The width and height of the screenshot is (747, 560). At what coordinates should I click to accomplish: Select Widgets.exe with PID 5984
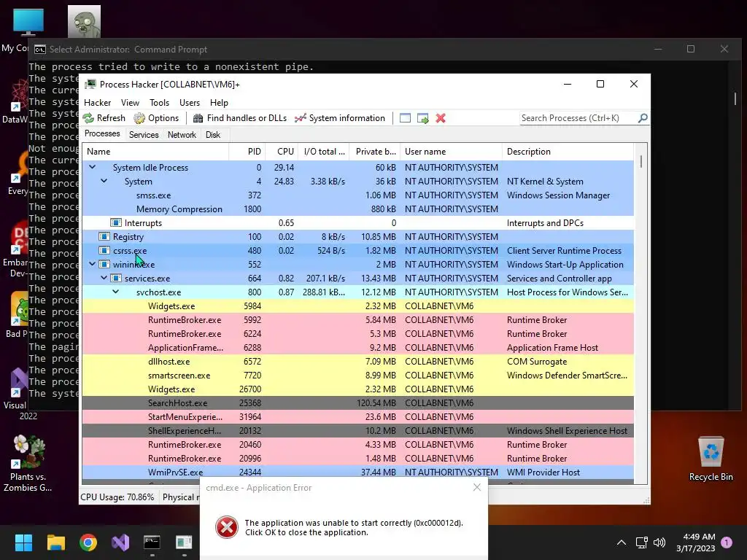click(x=357, y=306)
